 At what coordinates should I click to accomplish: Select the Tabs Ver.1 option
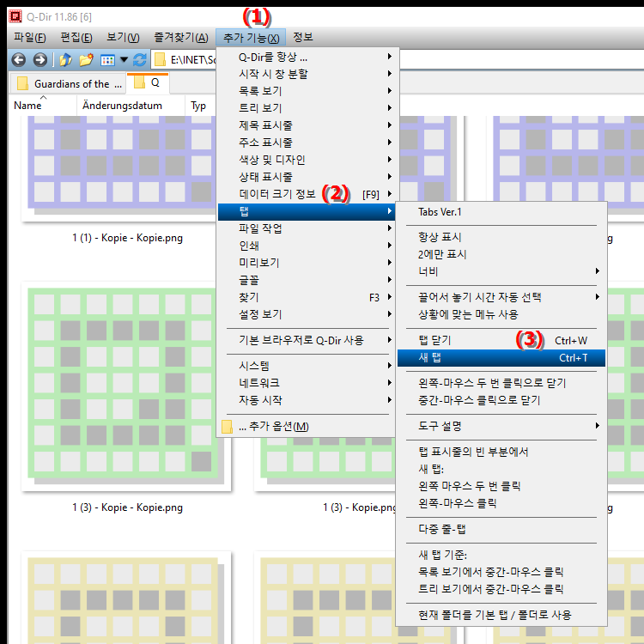(x=501, y=212)
